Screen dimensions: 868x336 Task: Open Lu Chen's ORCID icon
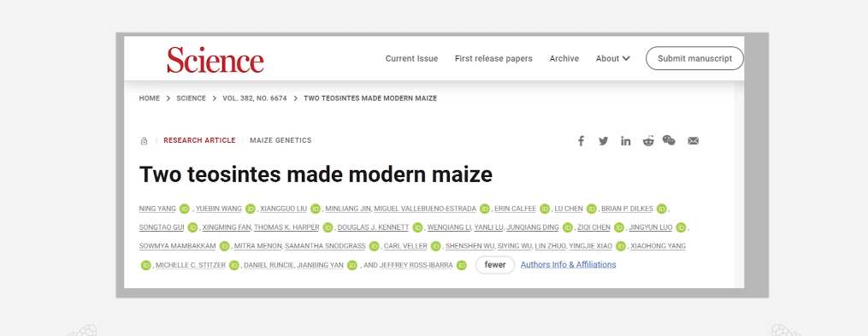coord(592,209)
